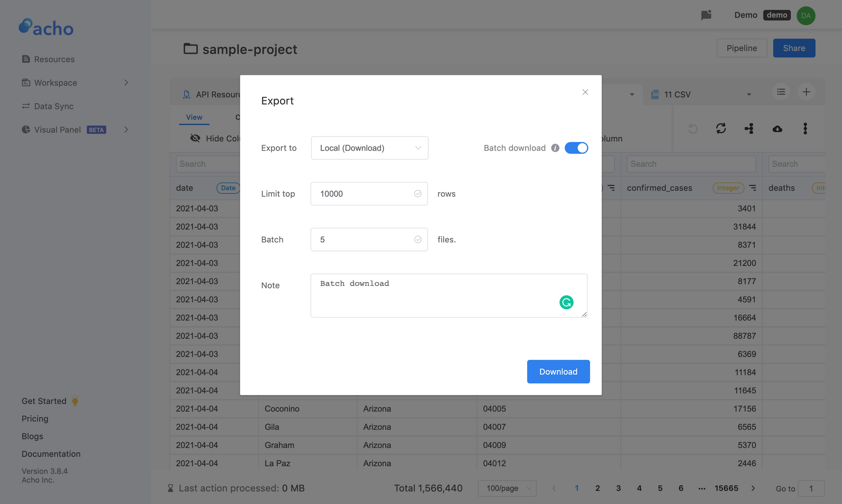Screen dimensions: 842x504
Task: Expand the Workspace chevron arrow
Action: 126,83
